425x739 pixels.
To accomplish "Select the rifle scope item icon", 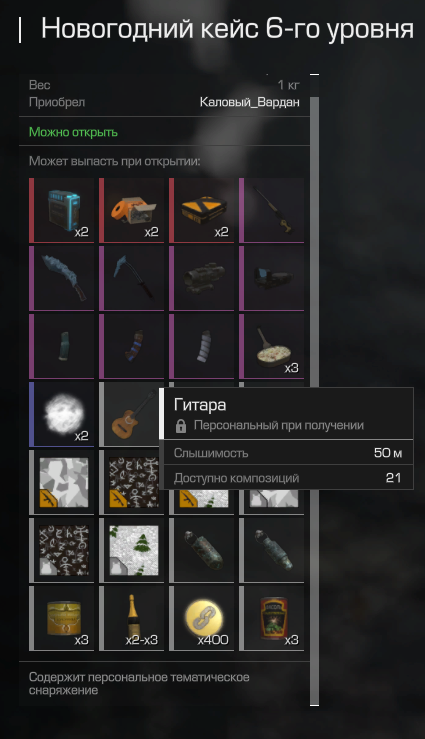I will tap(202, 278).
